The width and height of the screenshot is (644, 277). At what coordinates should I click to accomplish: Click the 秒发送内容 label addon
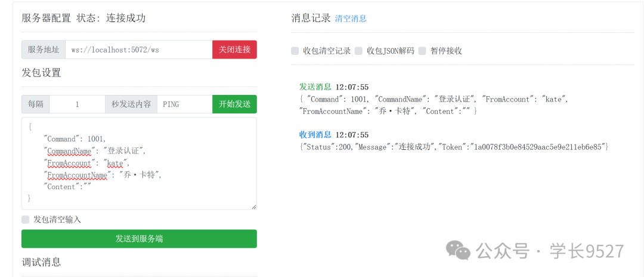(131, 104)
